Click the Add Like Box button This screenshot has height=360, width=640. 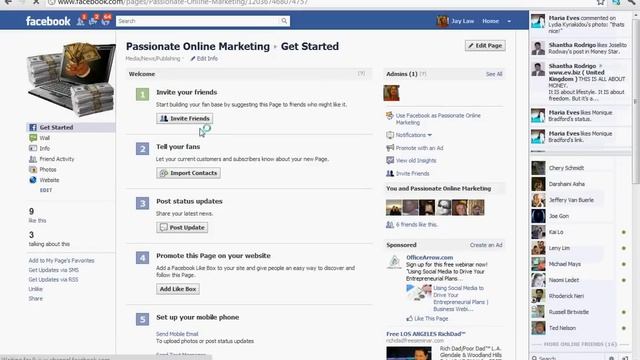pyautogui.click(x=178, y=289)
